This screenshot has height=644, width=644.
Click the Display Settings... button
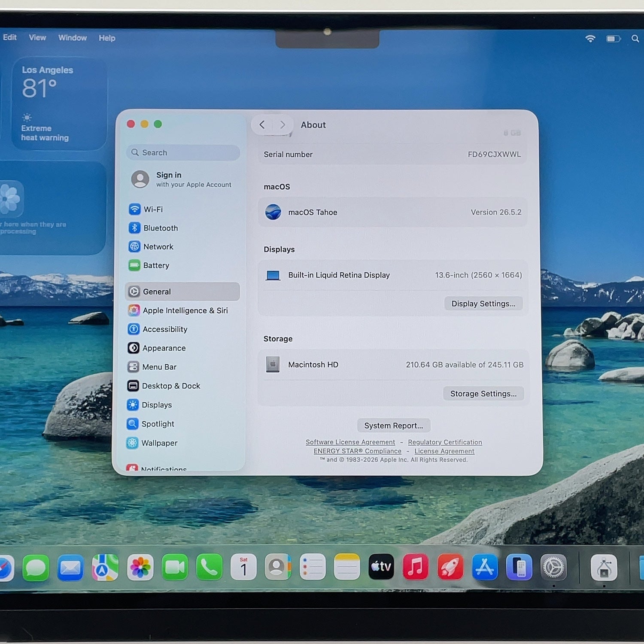click(483, 304)
